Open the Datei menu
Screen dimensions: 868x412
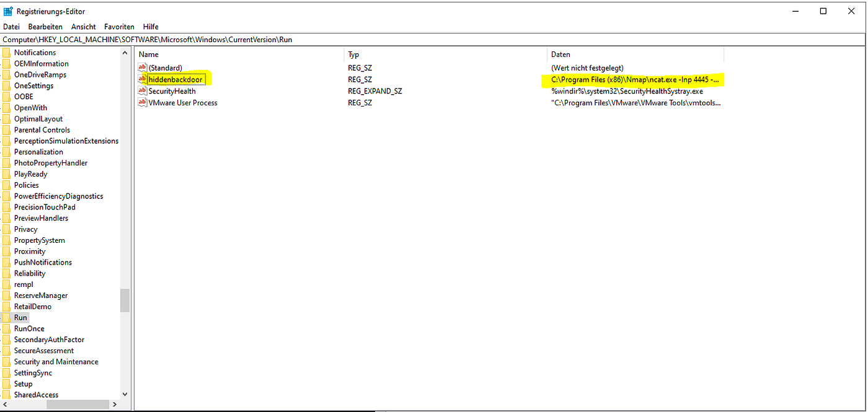pyautogui.click(x=11, y=27)
